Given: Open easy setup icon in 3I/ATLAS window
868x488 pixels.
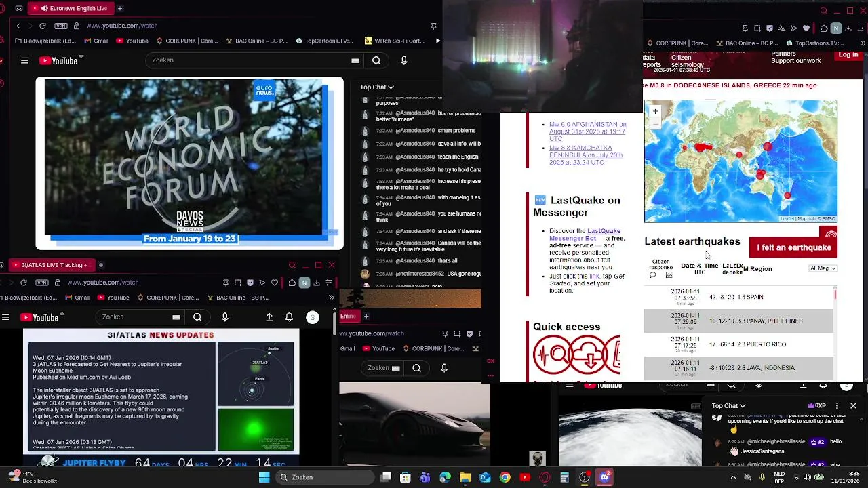Looking at the screenshot, I should click(x=329, y=282).
